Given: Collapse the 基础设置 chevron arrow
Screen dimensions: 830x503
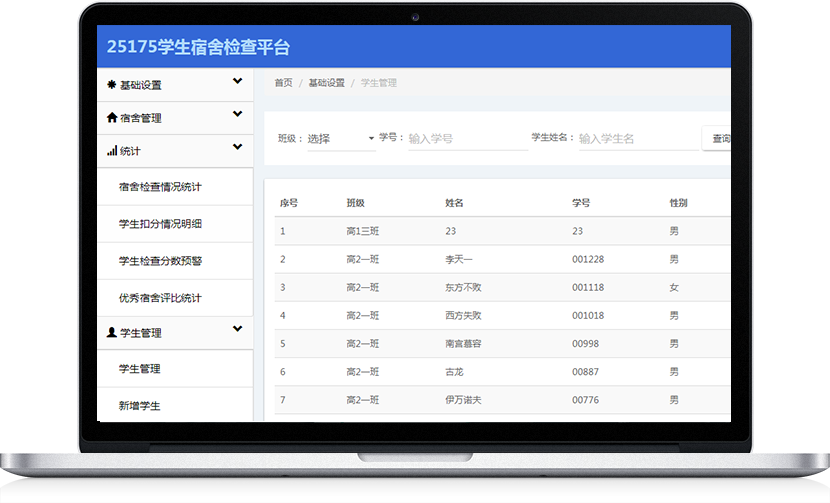Looking at the screenshot, I should coord(237,82).
